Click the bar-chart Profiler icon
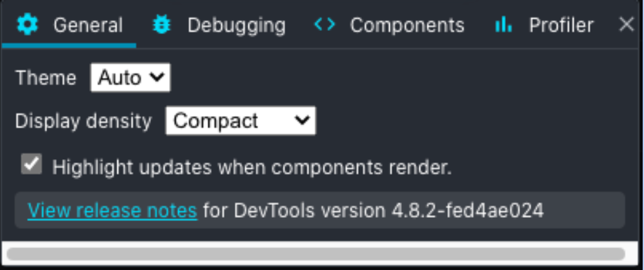 coord(503,25)
